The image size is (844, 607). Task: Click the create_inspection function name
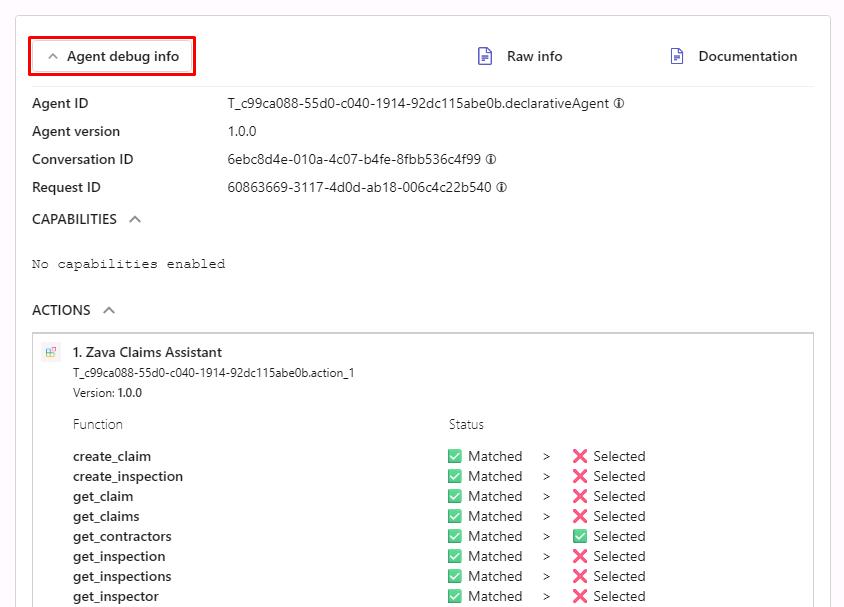pyautogui.click(x=128, y=477)
